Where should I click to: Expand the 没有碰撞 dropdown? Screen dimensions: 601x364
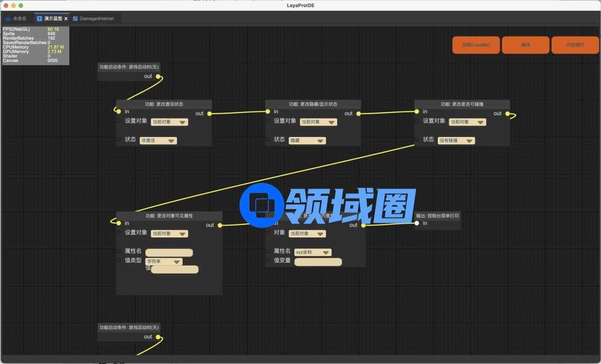click(456, 141)
